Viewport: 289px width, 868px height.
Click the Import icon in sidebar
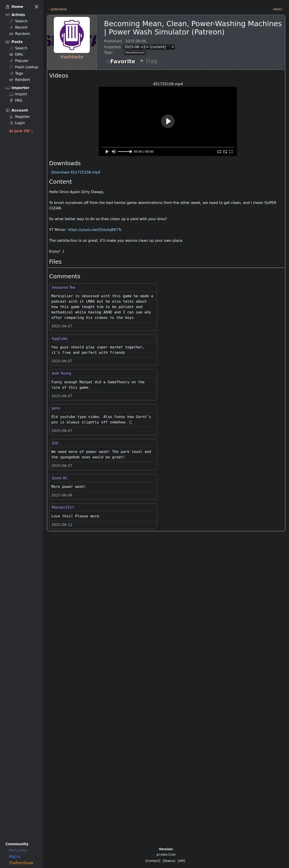click(11, 94)
